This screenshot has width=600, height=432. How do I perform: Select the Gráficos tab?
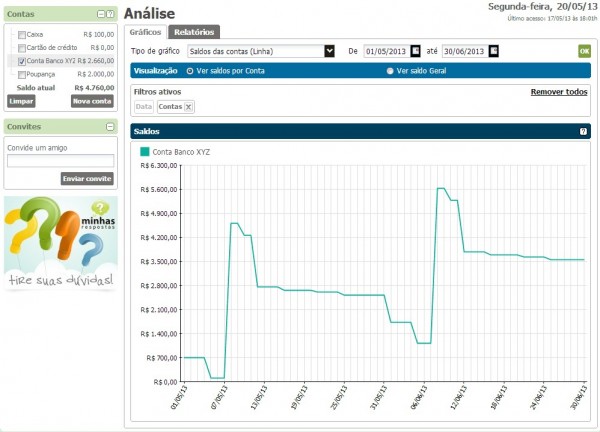[x=147, y=32]
